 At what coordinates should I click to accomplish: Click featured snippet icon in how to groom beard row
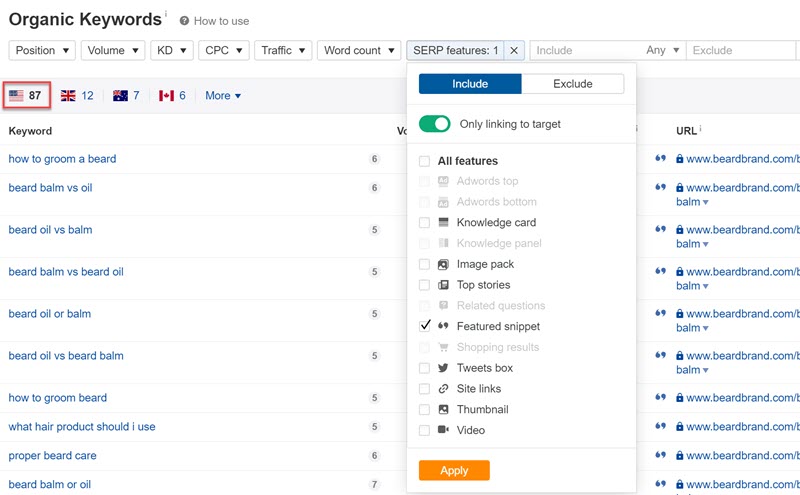click(660, 397)
